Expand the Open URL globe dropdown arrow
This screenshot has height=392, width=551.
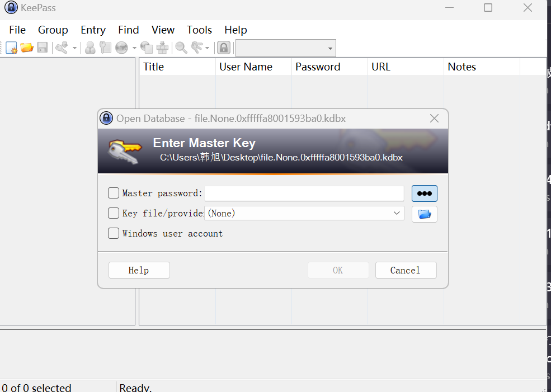(134, 48)
